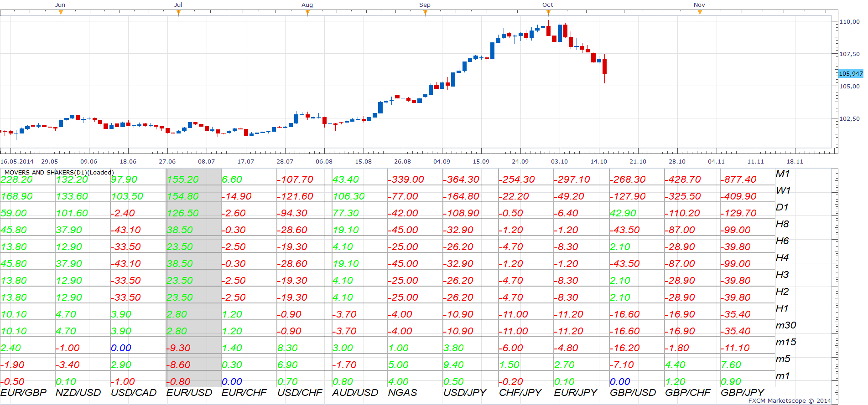This screenshot has height=405, width=868.
Task: Click the GBP/JPY column label
Action: pos(742,393)
